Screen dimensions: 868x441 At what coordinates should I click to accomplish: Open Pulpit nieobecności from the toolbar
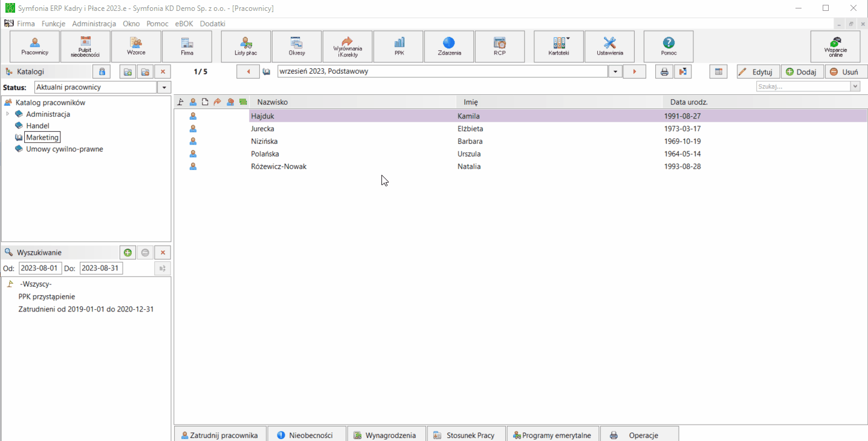coord(85,47)
